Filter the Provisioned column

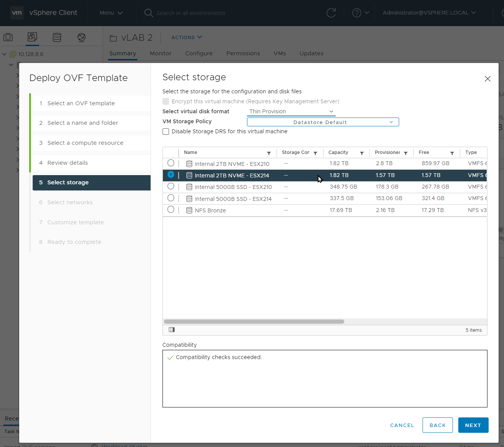coord(406,153)
